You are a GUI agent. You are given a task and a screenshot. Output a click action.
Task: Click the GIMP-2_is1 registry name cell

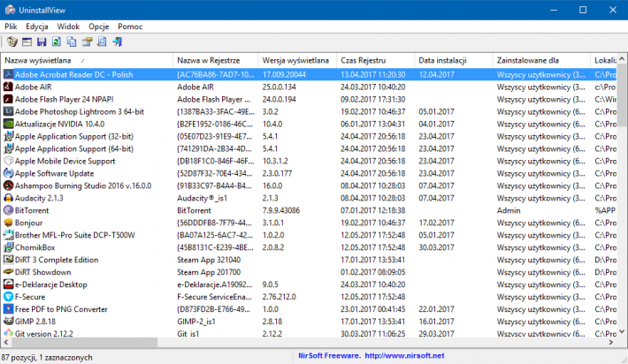[196, 322]
